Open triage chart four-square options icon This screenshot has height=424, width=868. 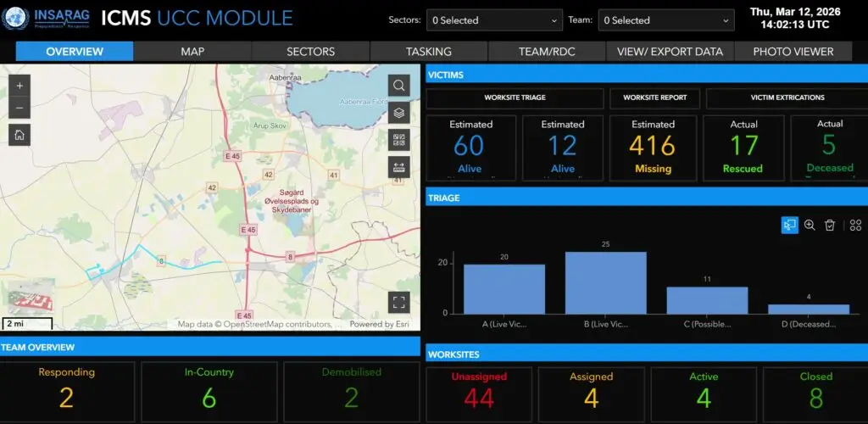[x=855, y=225]
